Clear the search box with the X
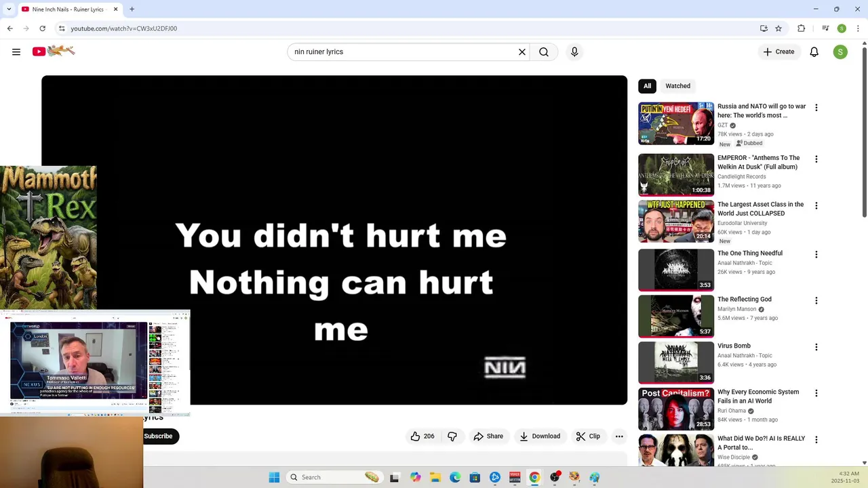Image resolution: width=868 pixels, height=488 pixels. 522,52
